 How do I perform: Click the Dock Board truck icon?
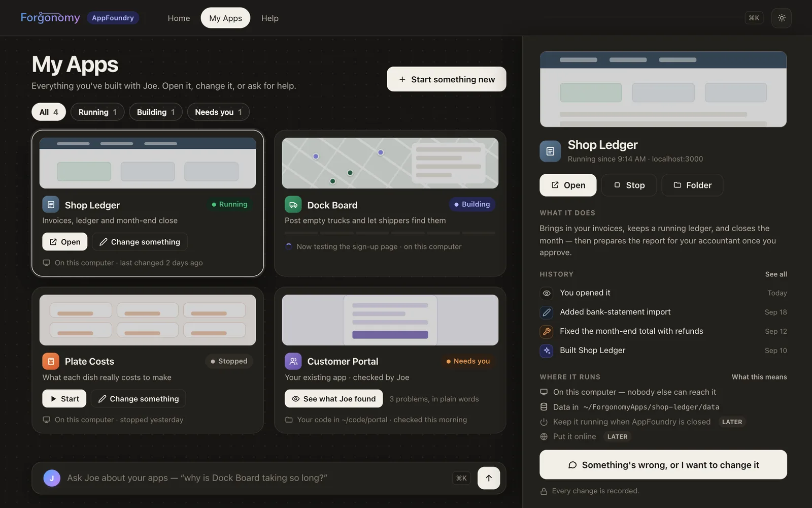(x=293, y=205)
